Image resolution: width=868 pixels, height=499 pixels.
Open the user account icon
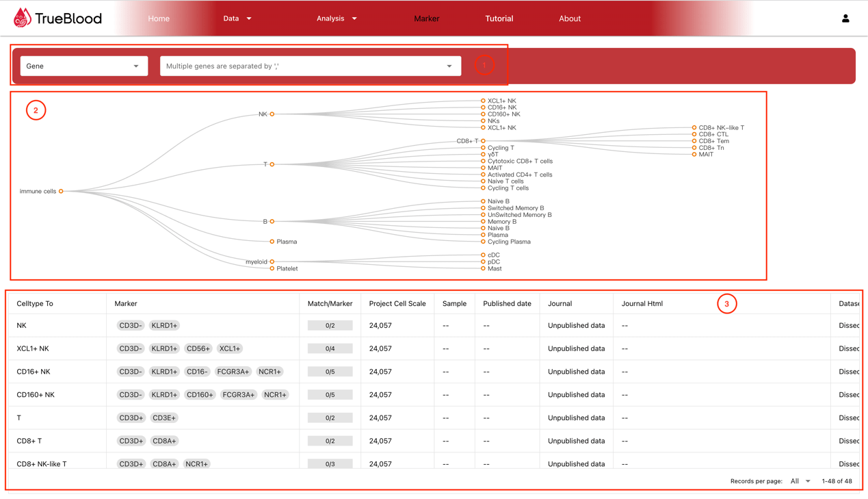[x=845, y=18]
